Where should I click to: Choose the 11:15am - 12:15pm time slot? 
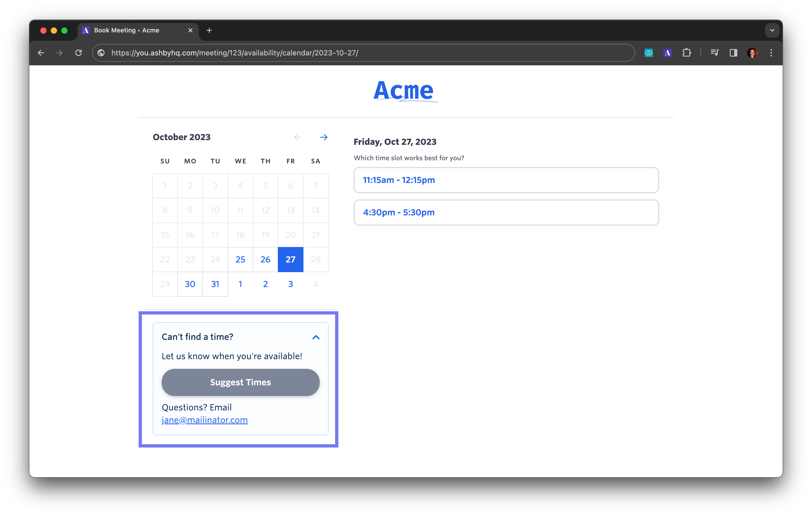pyautogui.click(x=506, y=180)
